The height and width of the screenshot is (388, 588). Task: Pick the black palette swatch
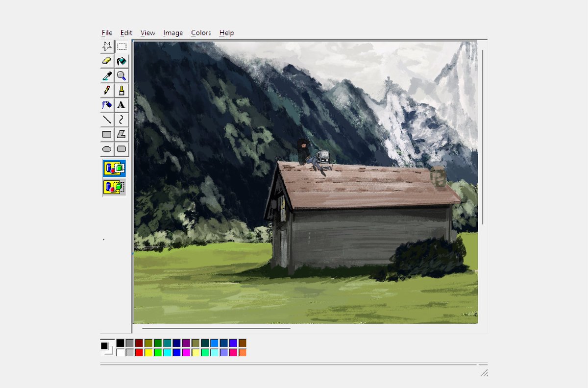[120, 343]
